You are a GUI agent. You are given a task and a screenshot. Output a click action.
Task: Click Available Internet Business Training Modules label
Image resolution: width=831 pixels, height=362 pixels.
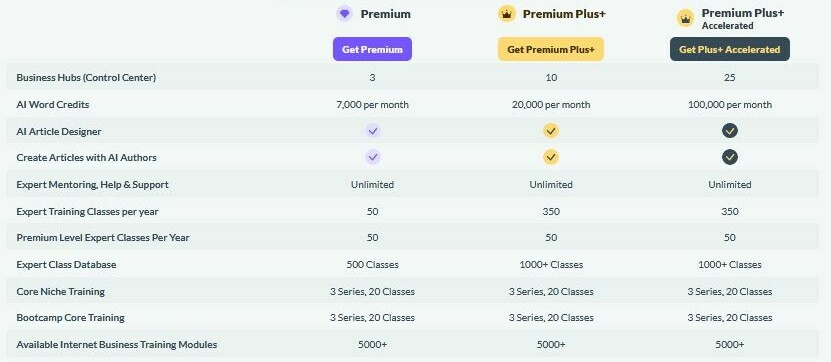[117, 344]
